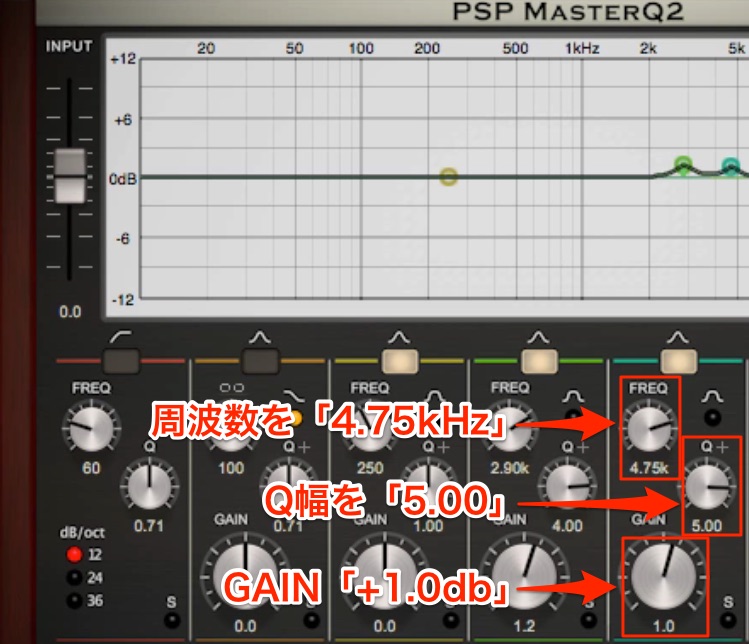749x644 pixels.
Task: Click the 1.0 gain value readout
Action: coord(663,626)
